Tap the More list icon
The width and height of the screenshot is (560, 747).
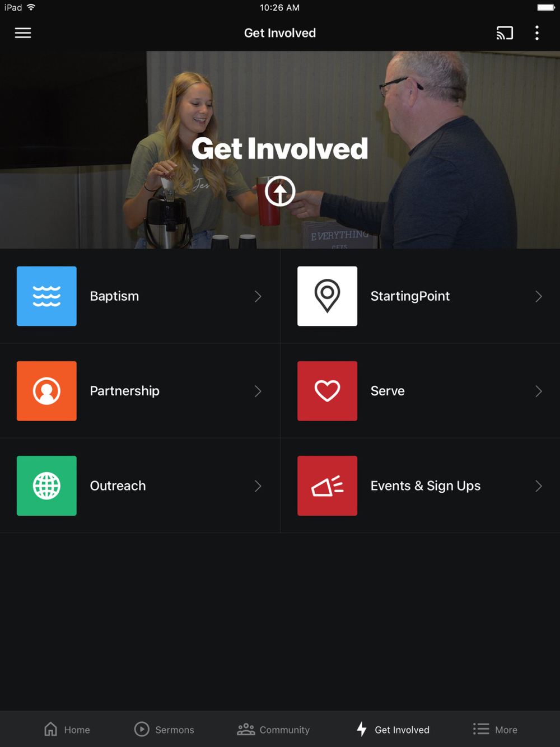pos(481,729)
